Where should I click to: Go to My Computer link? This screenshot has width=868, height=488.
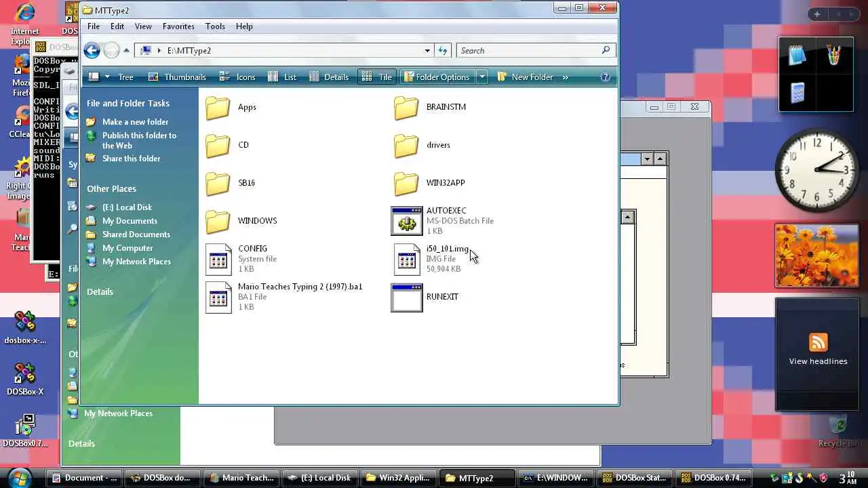click(x=127, y=248)
